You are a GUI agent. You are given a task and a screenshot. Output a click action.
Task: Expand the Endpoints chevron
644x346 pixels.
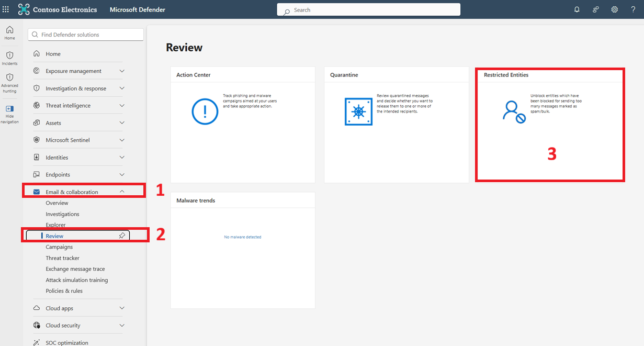point(122,174)
